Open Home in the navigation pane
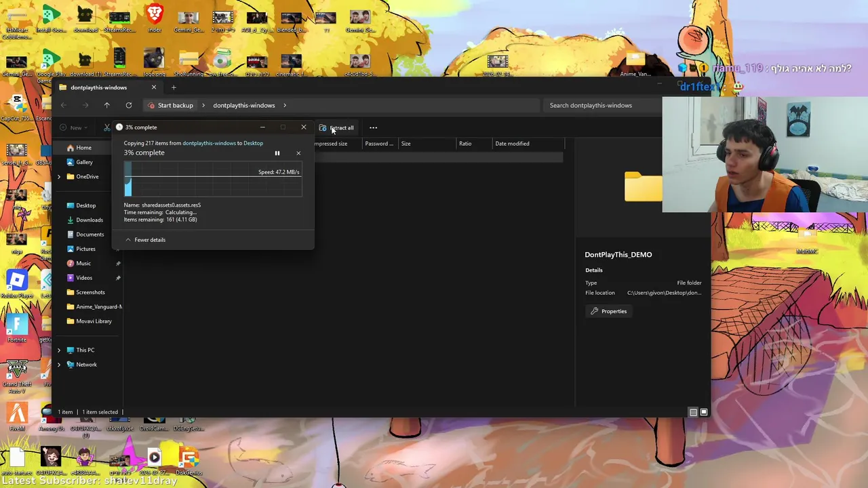The height and width of the screenshot is (488, 868). (83, 148)
